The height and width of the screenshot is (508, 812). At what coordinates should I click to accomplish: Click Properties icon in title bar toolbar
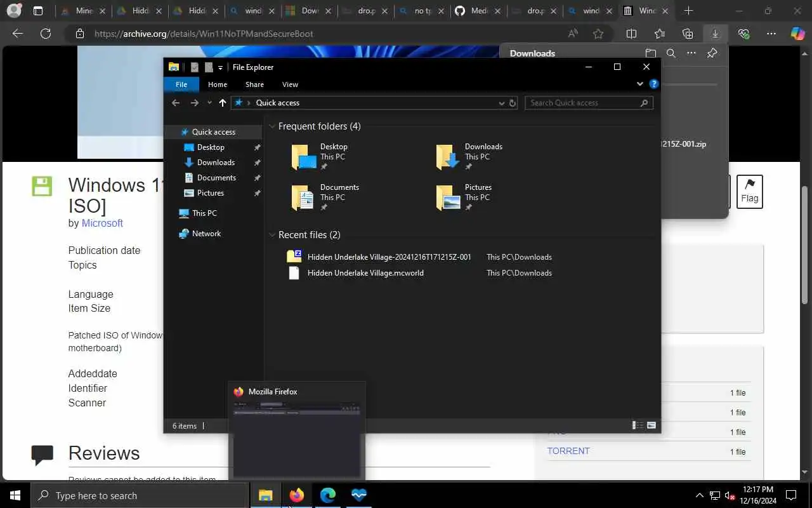pos(195,67)
